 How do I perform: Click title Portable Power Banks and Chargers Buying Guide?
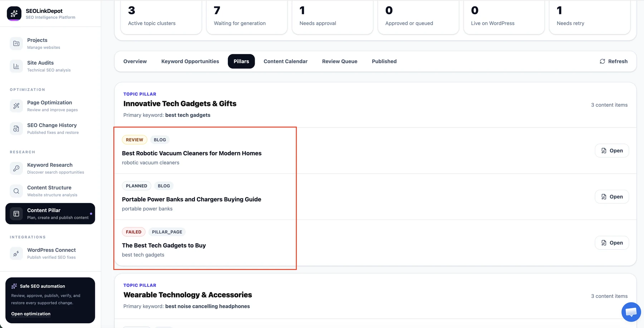[x=191, y=199]
